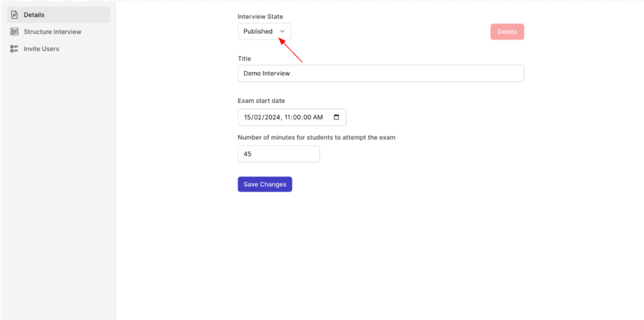Click the Invite Users checklist icon
644x320 pixels.
[14, 49]
